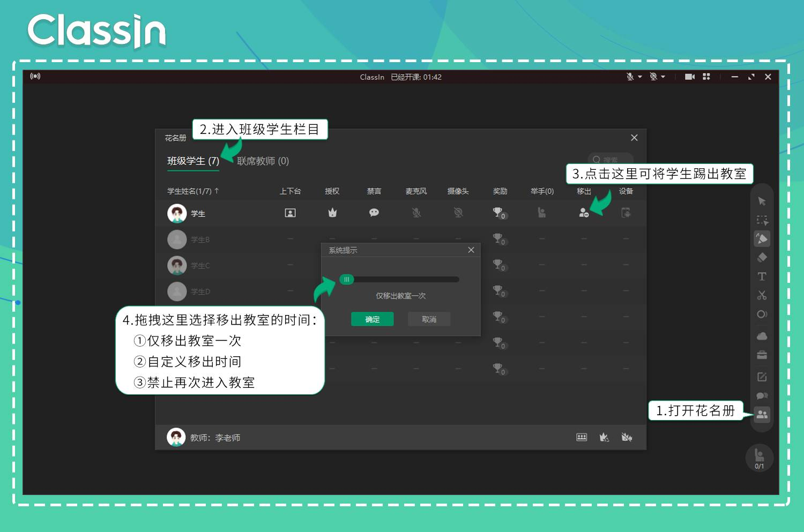Click the avatar of 学生C

(x=177, y=265)
